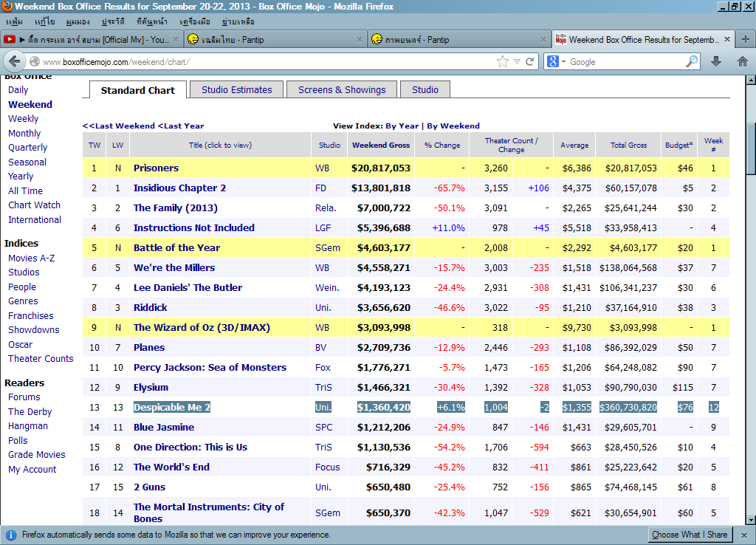Sort by Theater Count / Change header
756x545 pixels.
point(511,145)
